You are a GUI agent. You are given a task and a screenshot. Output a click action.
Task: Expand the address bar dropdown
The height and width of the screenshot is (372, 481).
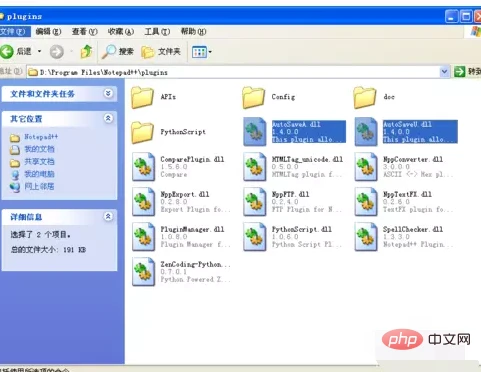pyautogui.click(x=444, y=71)
